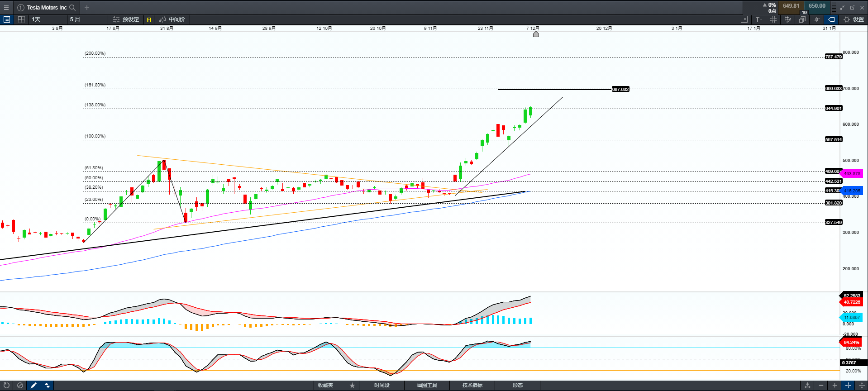Open the 画图工具 tab
868x391 pixels.
tap(427, 386)
